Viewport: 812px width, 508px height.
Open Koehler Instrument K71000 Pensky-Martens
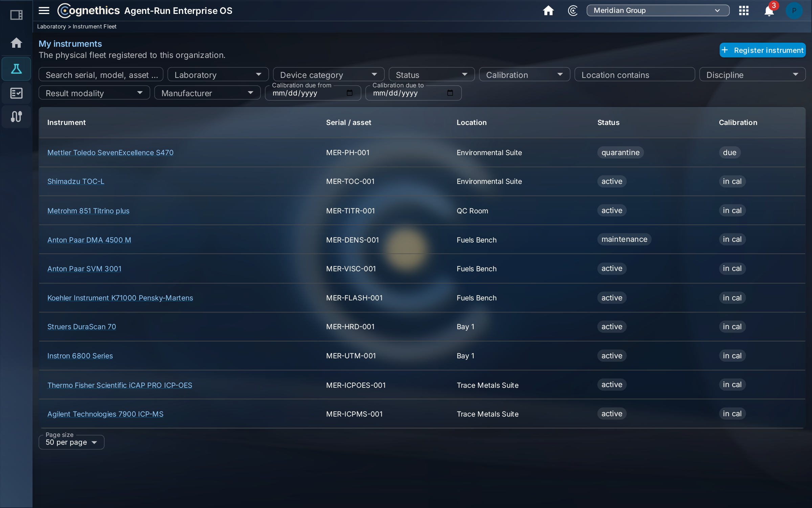[x=120, y=298]
